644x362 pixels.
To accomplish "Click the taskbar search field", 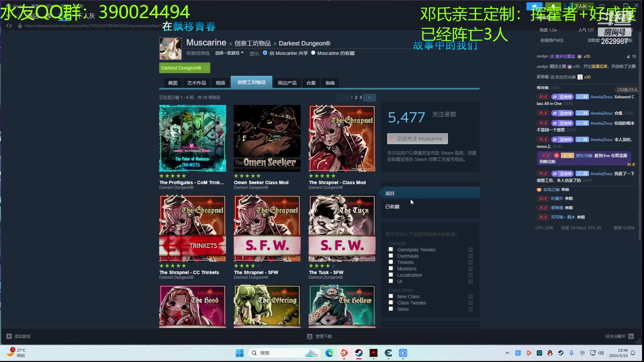I will (284, 353).
